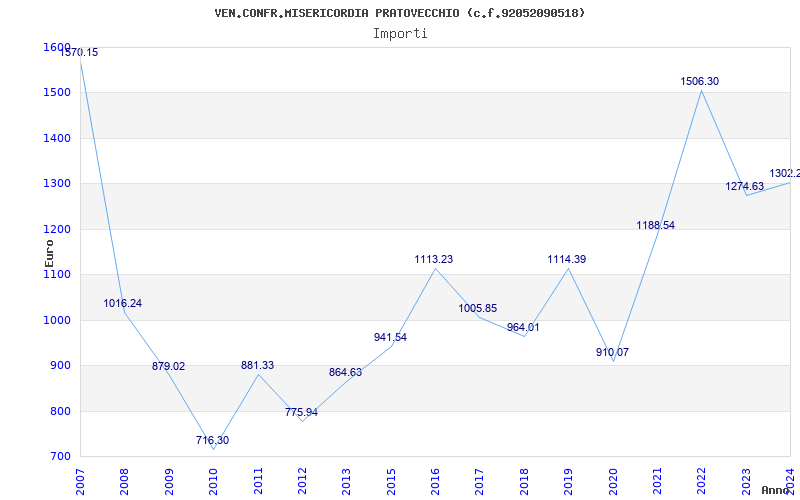
Task: Click the Anno axis title
Action: point(774,490)
